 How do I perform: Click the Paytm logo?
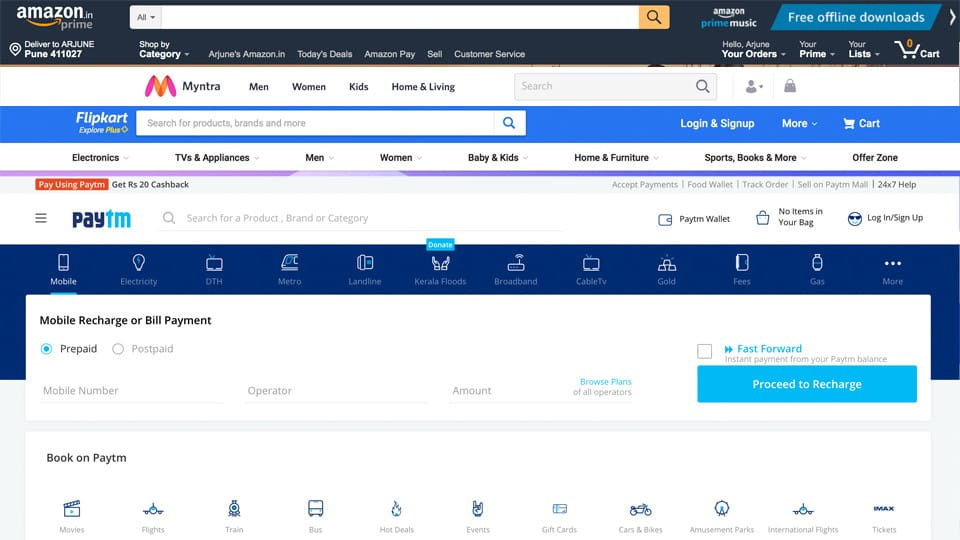[x=102, y=219]
